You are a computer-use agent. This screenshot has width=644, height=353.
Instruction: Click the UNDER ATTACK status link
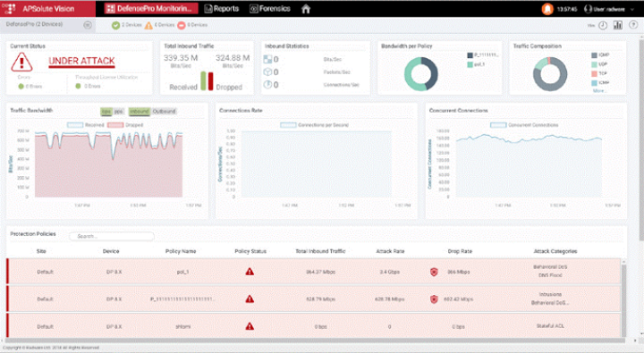pos(81,61)
